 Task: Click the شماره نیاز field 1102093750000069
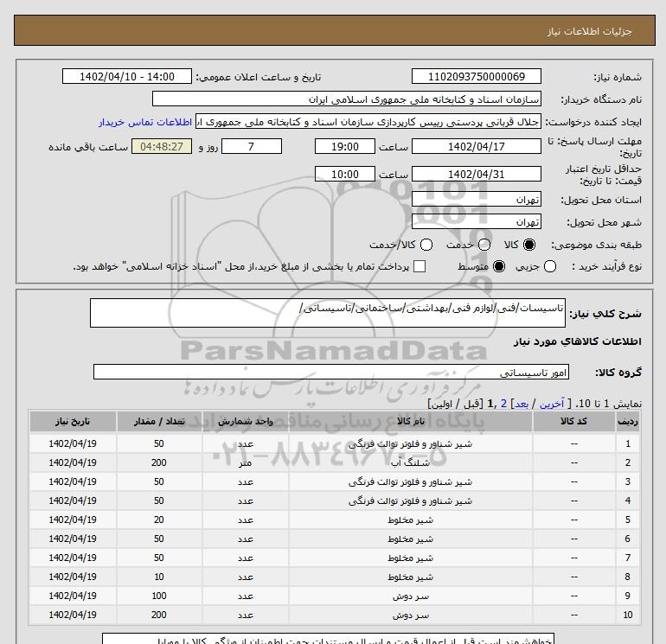476,76
